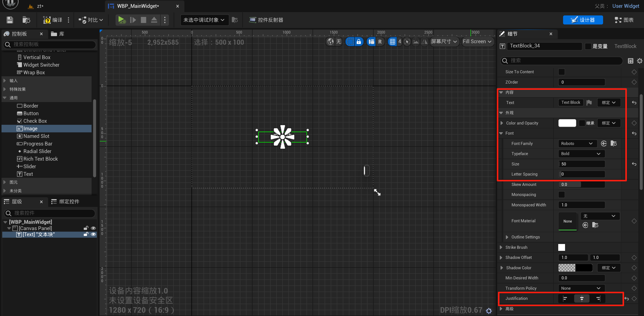This screenshot has width=644, height=316.
Task: Click the Shadow Color swatch
Action: pyautogui.click(x=575, y=268)
